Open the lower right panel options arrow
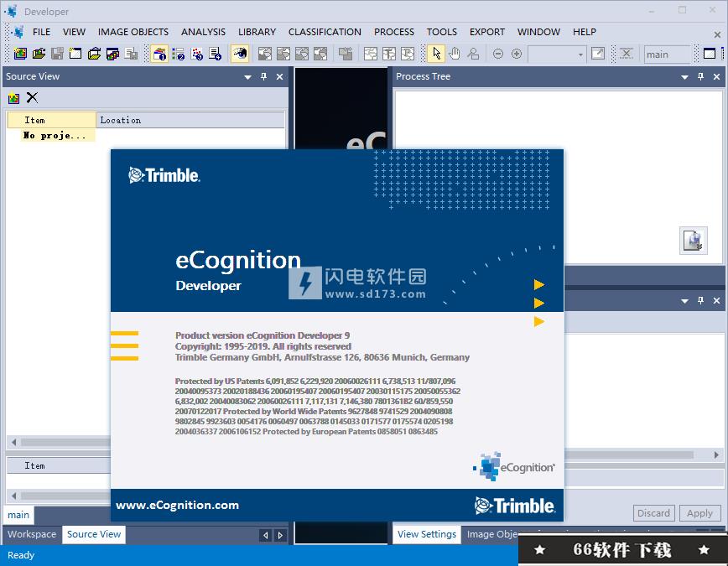728x566 pixels. pos(685,301)
